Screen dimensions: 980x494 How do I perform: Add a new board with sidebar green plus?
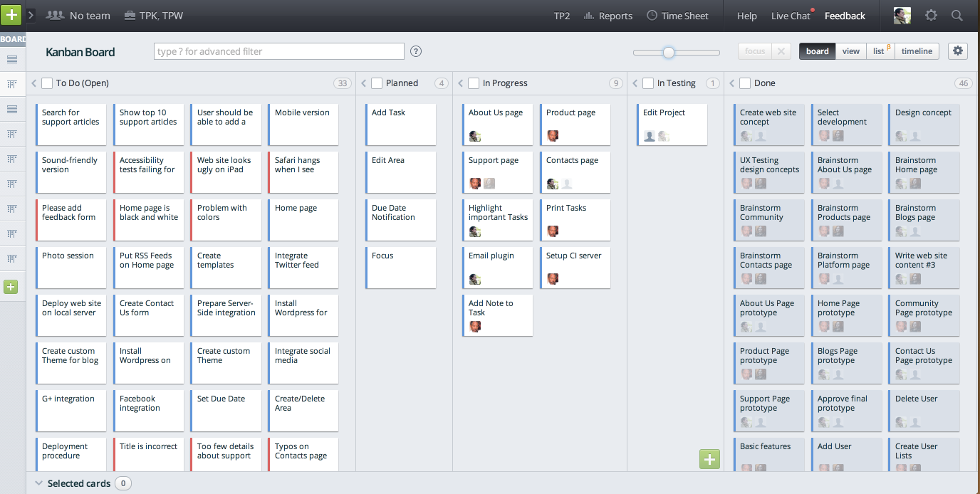(11, 287)
